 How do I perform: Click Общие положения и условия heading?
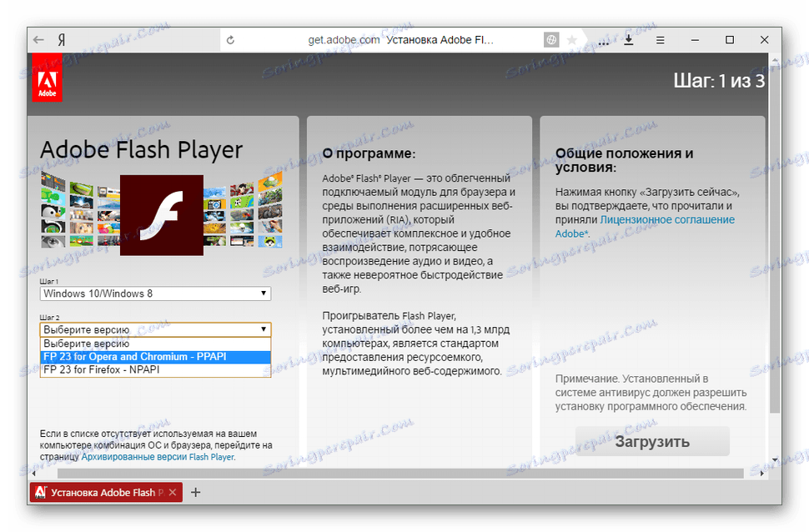point(624,160)
